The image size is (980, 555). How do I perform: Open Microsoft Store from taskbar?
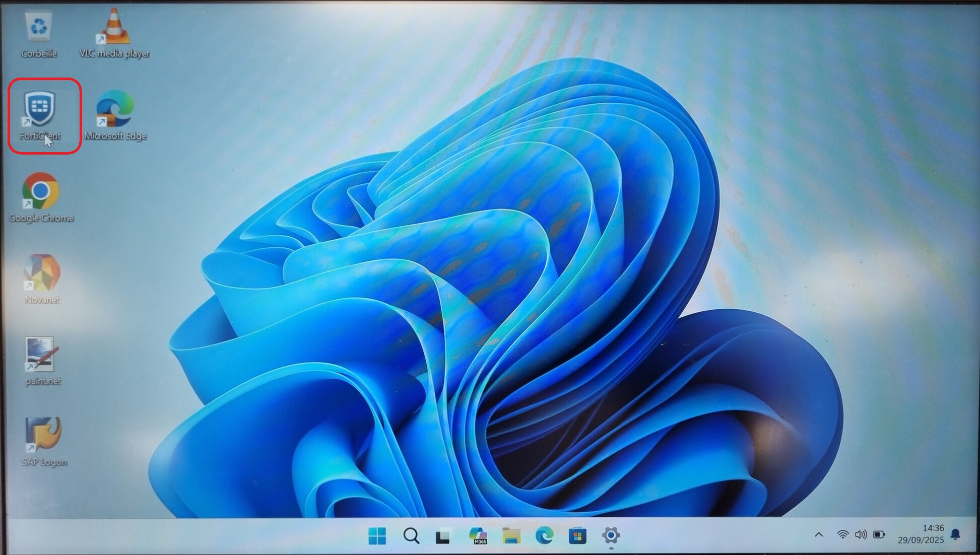tap(577, 536)
